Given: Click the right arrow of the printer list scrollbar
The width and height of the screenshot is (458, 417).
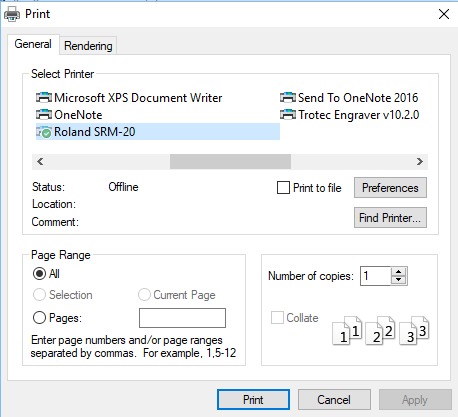Looking at the screenshot, I should [x=420, y=162].
